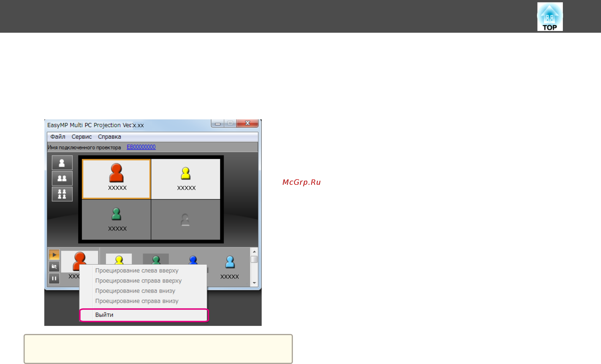This screenshot has height=364, width=601.
Task: Choose Проецирование справа вверху
Action: coord(143,281)
